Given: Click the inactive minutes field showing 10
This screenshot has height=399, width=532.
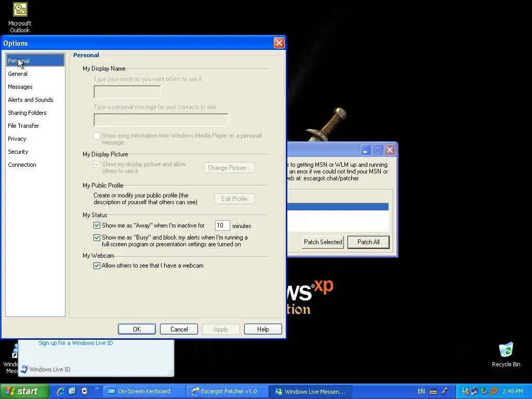Looking at the screenshot, I should (x=222, y=225).
